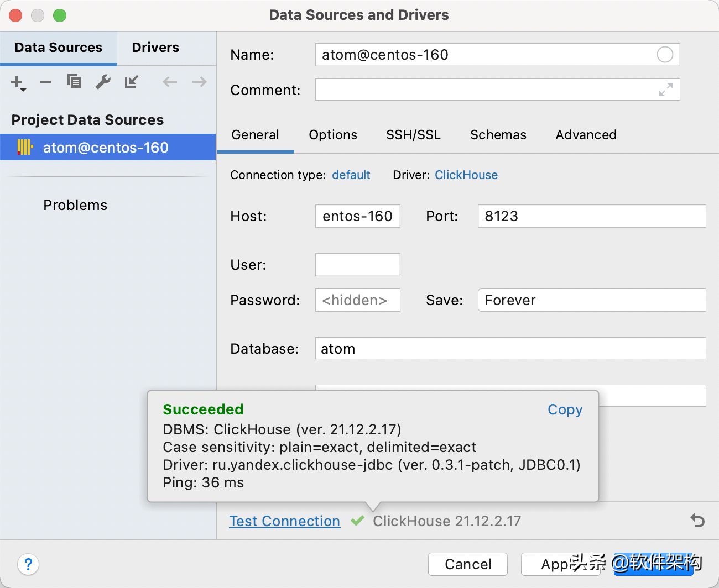
Task: Click the Succeeded status heading
Action: (x=203, y=410)
